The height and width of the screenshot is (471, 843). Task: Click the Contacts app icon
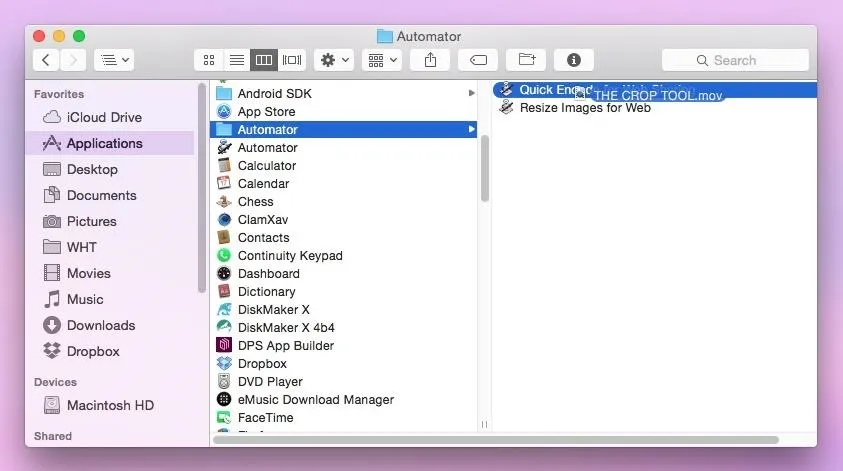(x=224, y=238)
